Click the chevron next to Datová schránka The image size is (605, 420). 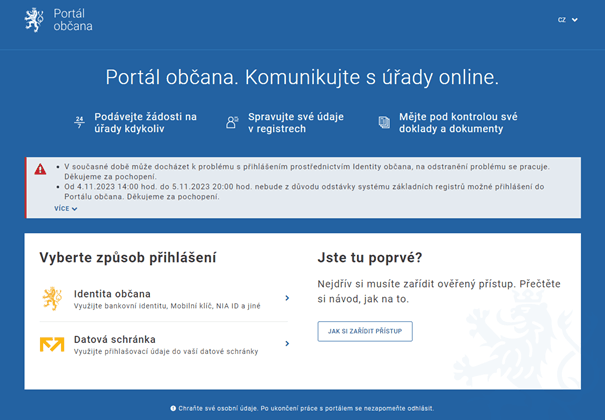click(x=287, y=343)
